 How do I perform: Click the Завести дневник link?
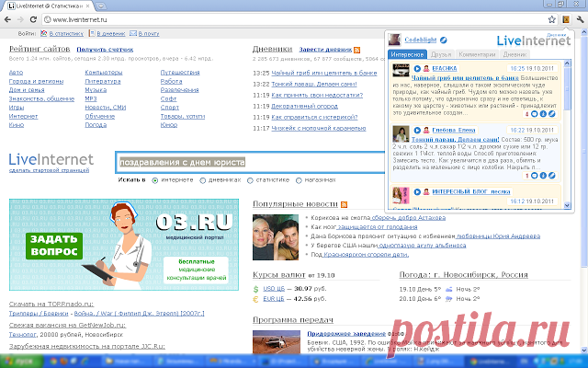click(x=325, y=49)
